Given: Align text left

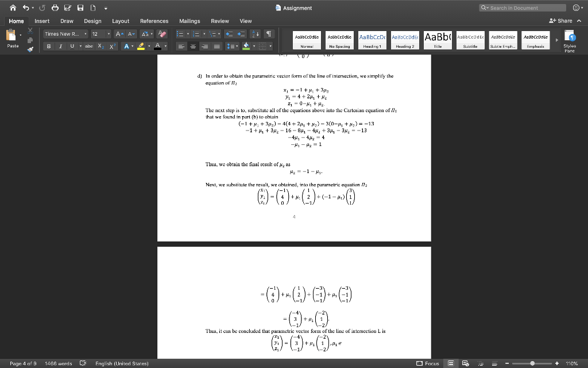Looking at the screenshot, I should tap(181, 46).
